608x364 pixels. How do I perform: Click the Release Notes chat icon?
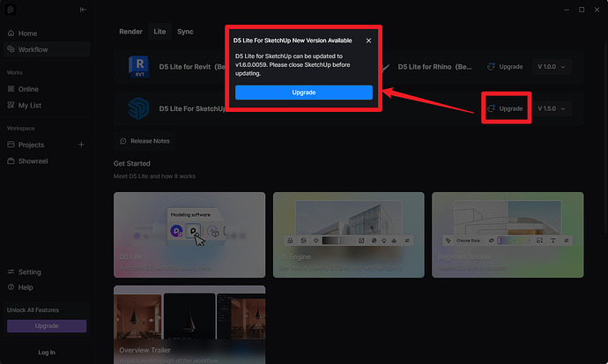(x=123, y=141)
